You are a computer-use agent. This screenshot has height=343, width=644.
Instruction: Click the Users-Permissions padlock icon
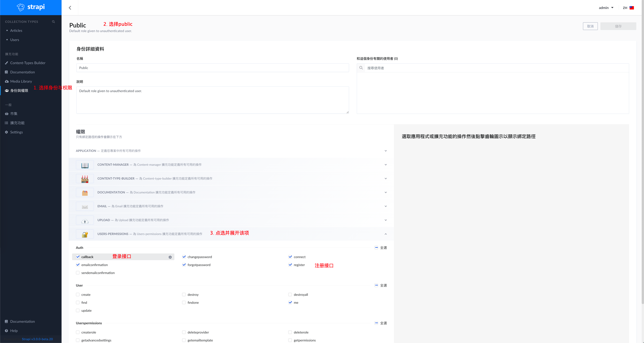[85, 234]
